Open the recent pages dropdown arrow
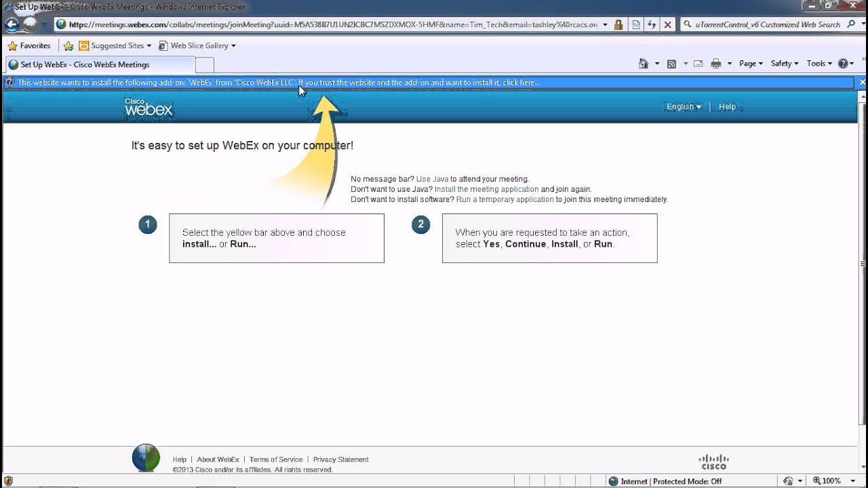This screenshot has width=868, height=488. [x=44, y=25]
